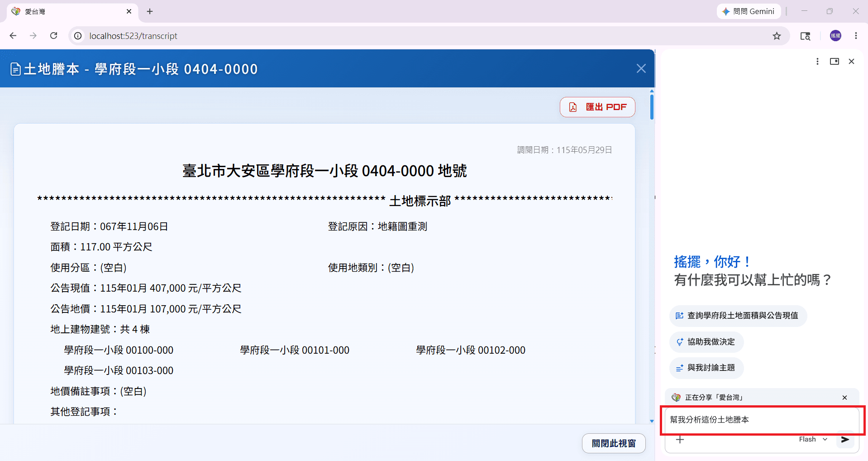868x461 pixels.
Task: Click the 面積:117.00 平方公尺 text
Action: click(101, 247)
